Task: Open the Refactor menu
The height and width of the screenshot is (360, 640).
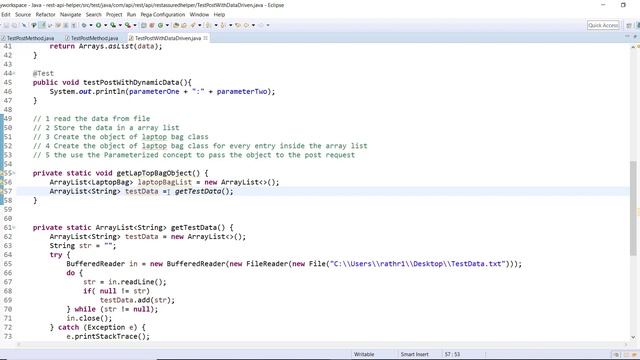Action: point(45,14)
